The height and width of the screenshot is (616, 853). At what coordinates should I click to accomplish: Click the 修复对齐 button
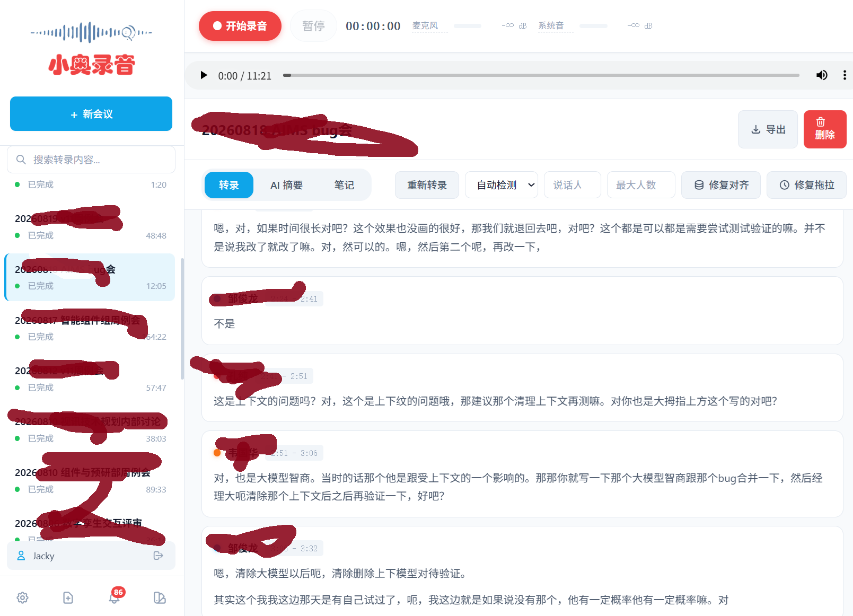pos(721,185)
